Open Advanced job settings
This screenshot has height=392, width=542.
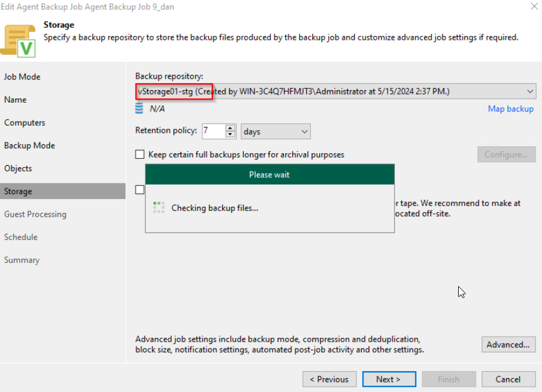point(508,345)
